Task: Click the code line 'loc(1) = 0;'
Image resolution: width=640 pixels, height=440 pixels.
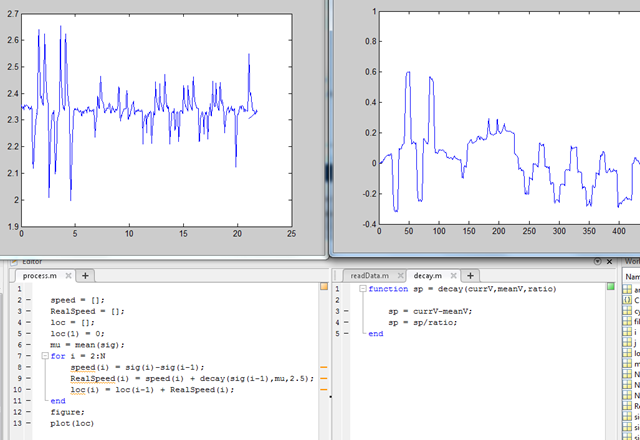Action: click(77, 333)
